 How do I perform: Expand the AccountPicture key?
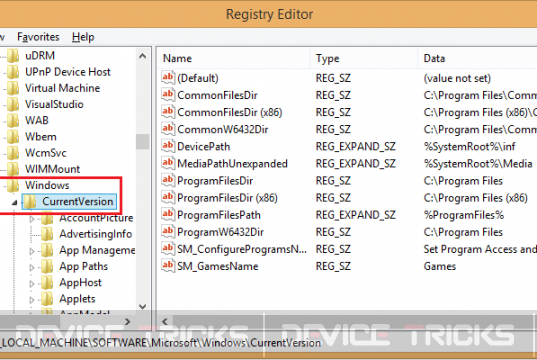[32, 219]
